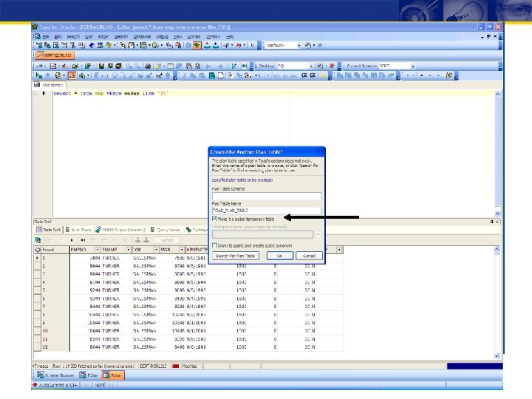
Task: Select the Data Grid tab
Action: (49, 230)
